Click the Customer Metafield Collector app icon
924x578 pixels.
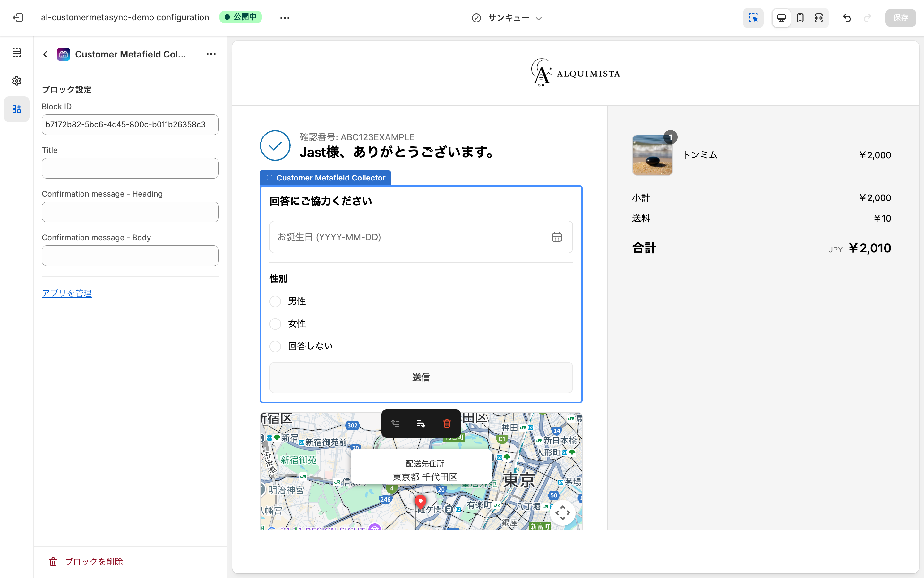point(64,54)
